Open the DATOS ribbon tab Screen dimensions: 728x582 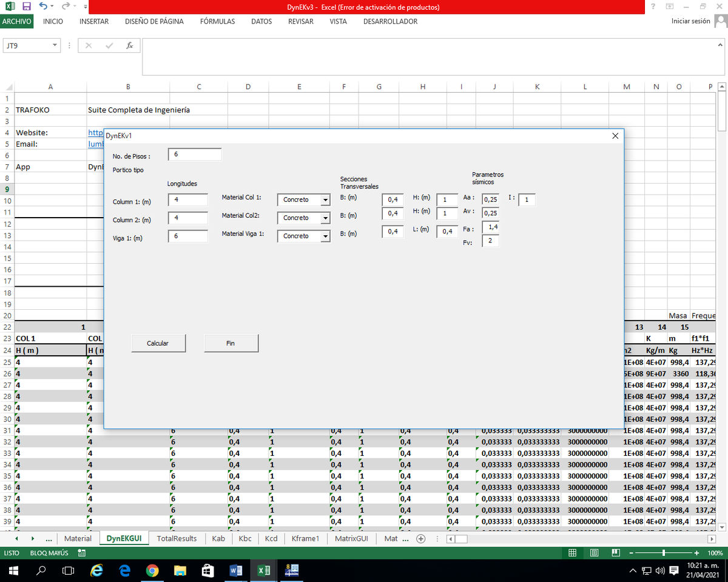261,21
